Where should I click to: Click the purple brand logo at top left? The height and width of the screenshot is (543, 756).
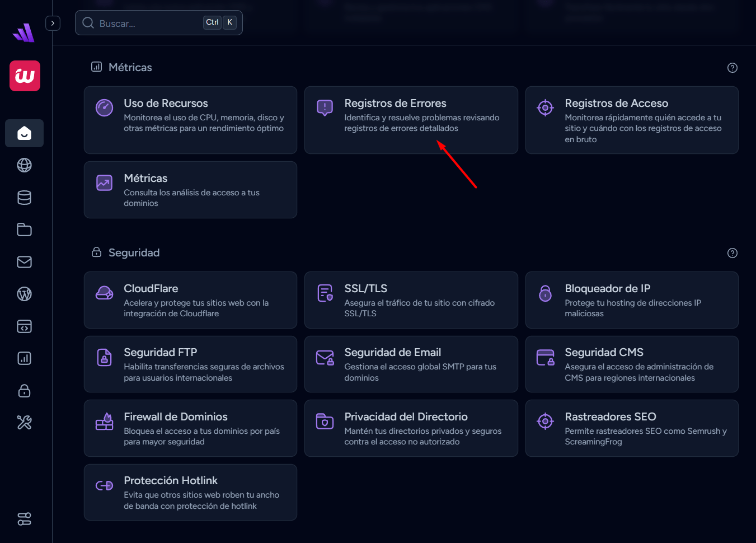coord(24,33)
